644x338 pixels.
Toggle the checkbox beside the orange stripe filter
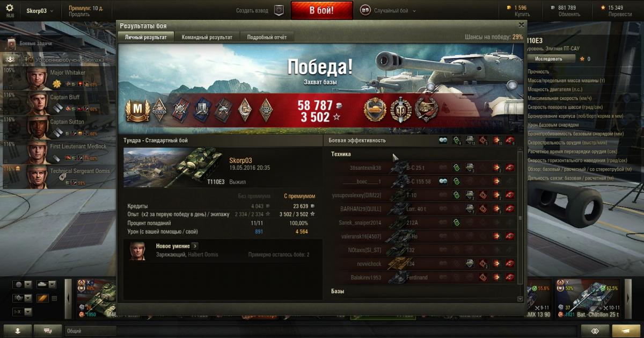[x=54, y=298]
